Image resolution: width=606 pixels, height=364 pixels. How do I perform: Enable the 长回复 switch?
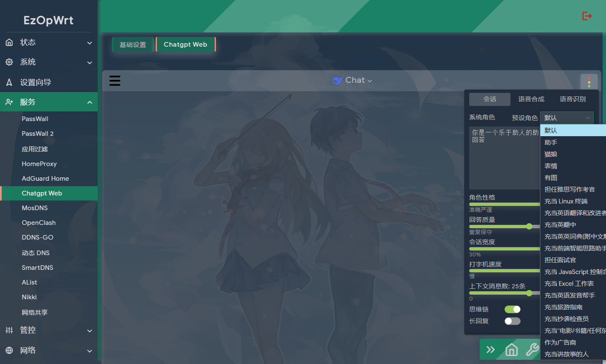tap(513, 321)
